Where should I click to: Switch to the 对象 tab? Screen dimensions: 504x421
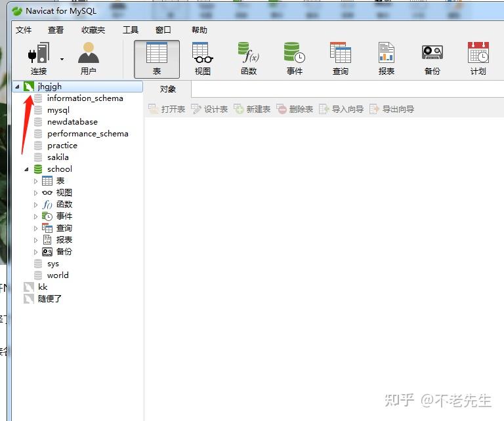[167, 89]
